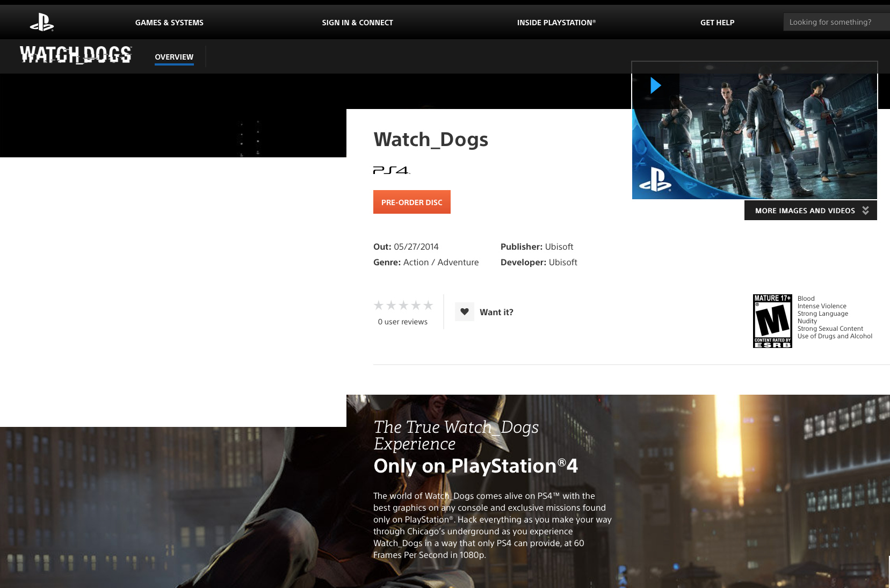890x588 pixels.
Task: Rate the game using the star rating
Action: tap(403, 306)
